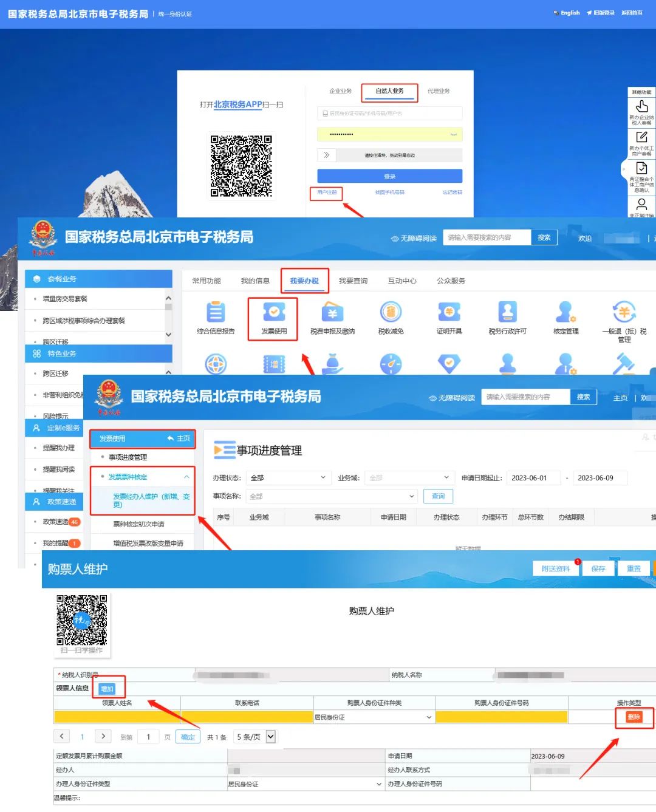Viewport: 656px width, 812px height.
Task: Open the 发票使用 icon
Action: (x=274, y=312)
